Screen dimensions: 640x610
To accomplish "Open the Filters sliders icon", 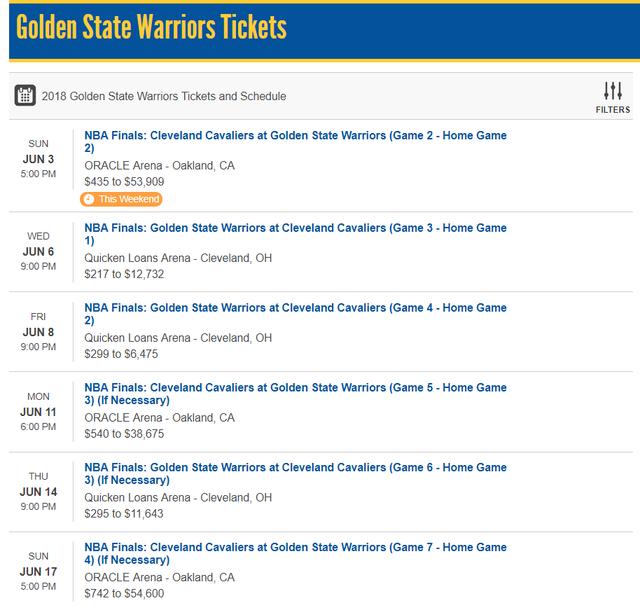I will [x=613, y=91].
